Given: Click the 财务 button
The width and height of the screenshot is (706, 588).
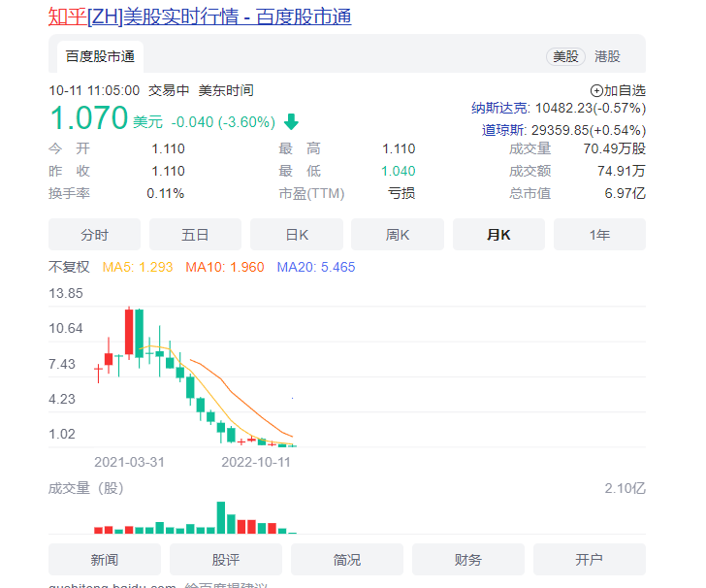Looking at the screenshot, I should pyautogui.click(x=468, y=559).
